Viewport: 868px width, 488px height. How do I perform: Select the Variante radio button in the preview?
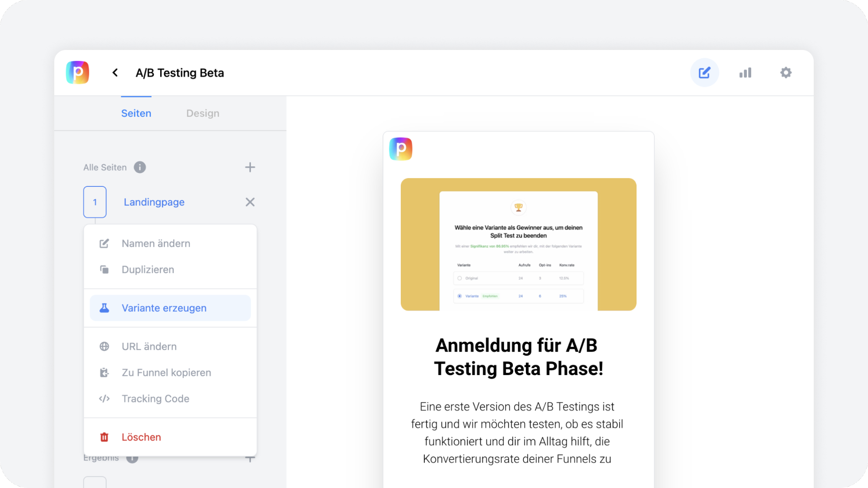click(460, 296)
